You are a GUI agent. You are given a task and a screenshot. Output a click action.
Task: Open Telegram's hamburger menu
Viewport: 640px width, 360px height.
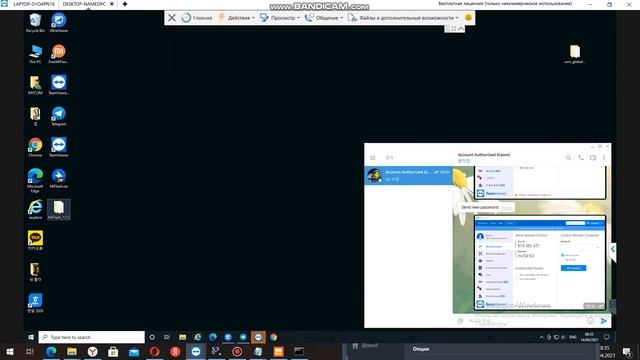point(373,158)
